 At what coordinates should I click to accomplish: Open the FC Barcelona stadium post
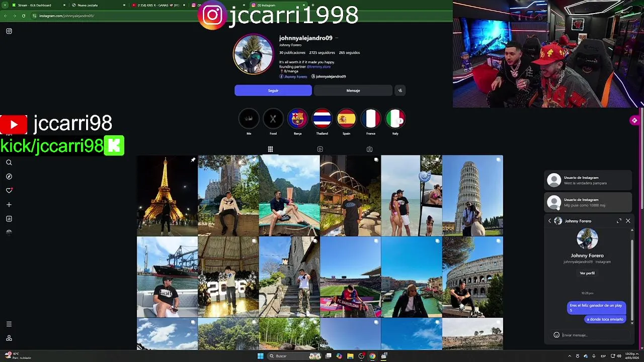pyautogui.click(x=350, y=277)
